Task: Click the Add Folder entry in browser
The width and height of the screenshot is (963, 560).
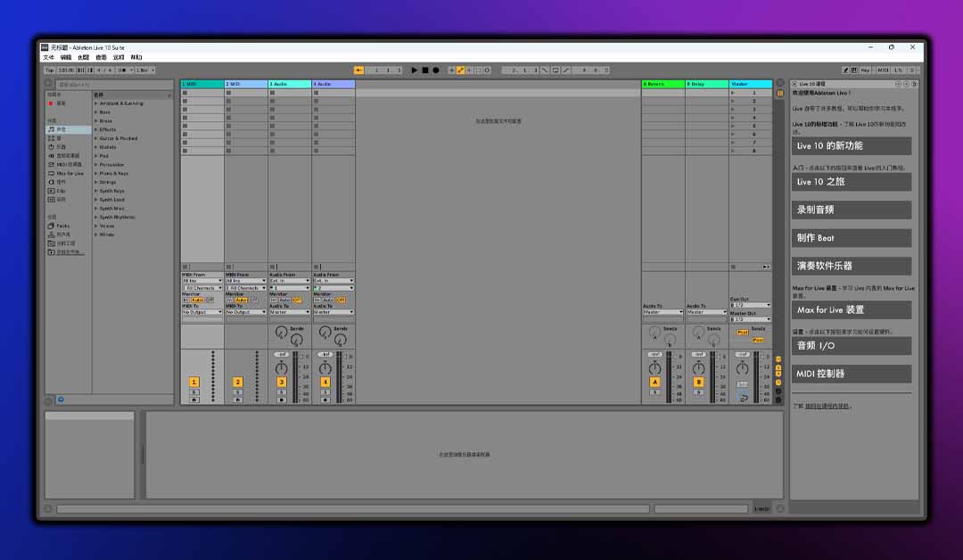Action: [69, 252]
